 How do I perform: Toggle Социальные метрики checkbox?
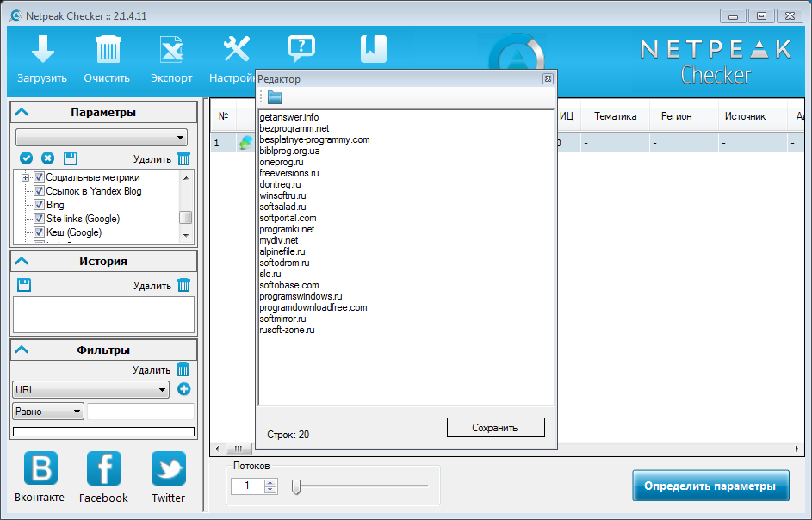pyautogui.click(x=39, y=177)
